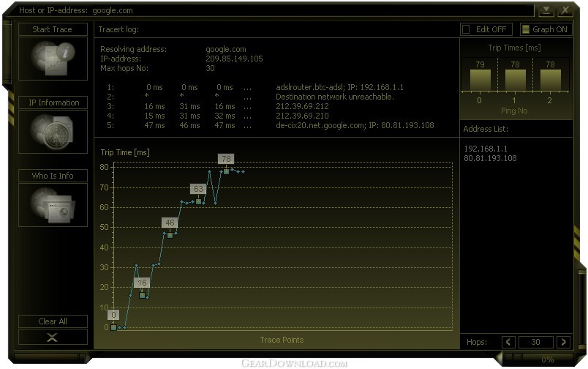Toggle the Graph ON checkbox
The width and height of the screenshot is (588, 369).
[x=526, y=29]
